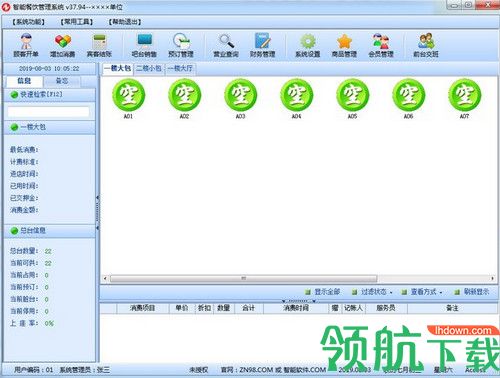Click the 消费时间 column header
The image size is (500, 378).
296,308
